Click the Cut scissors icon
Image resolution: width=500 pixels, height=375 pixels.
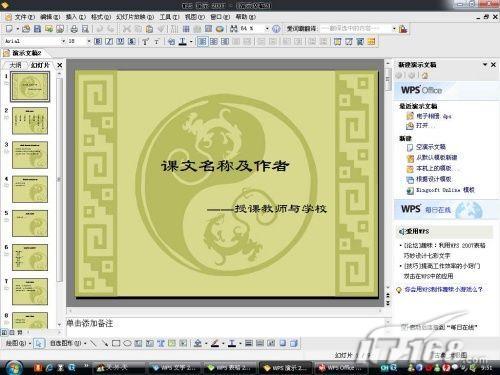[x=127, y=29]
